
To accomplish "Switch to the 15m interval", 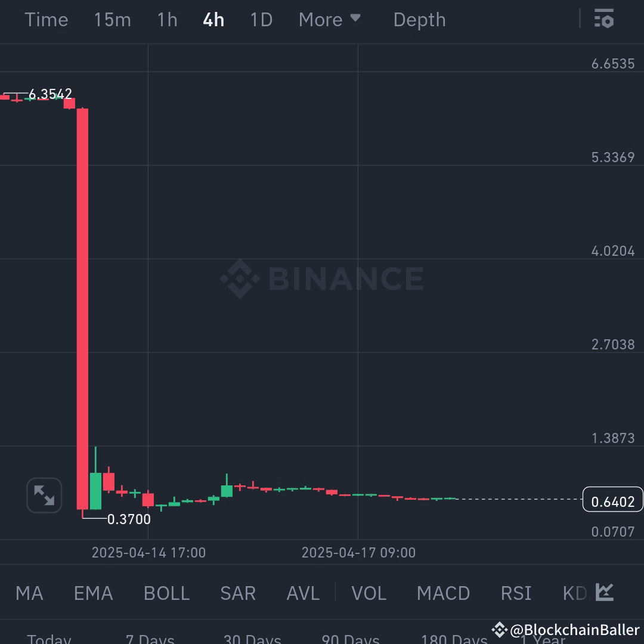I will point(112,19).
